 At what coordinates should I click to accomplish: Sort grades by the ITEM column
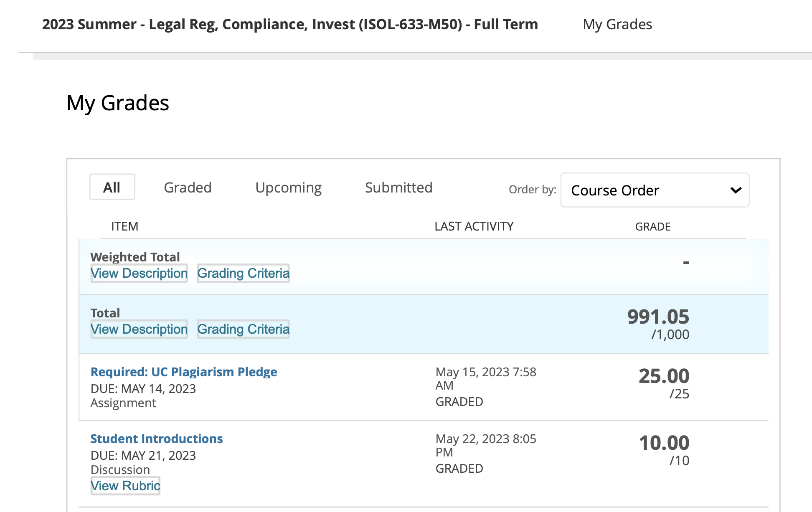click(x=124, y=226)
